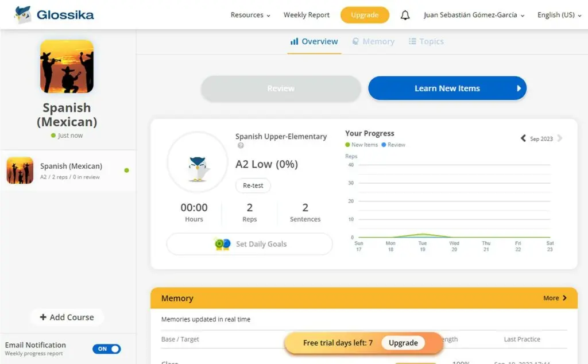
Task: Click Upgrade in the free trial banner
Action: point(403,343)
